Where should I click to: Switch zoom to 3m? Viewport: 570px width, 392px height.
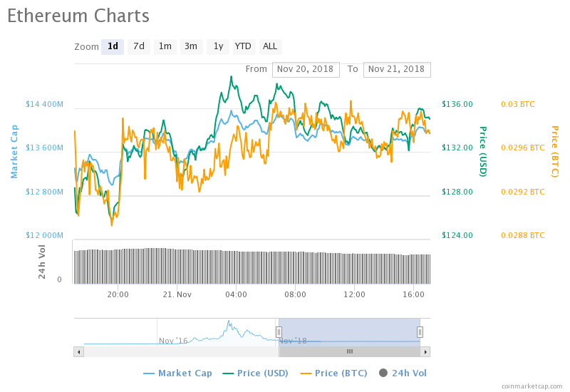(x=191, y=46)
